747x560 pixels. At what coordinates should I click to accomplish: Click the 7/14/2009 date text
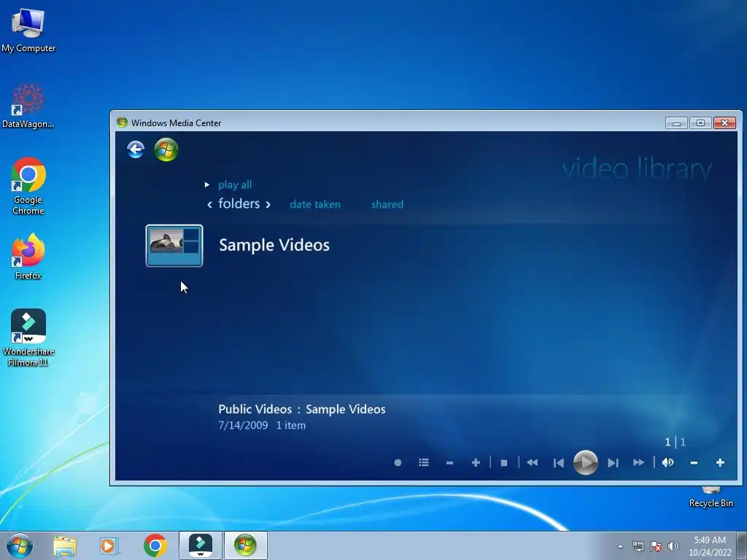pos(243,425)
